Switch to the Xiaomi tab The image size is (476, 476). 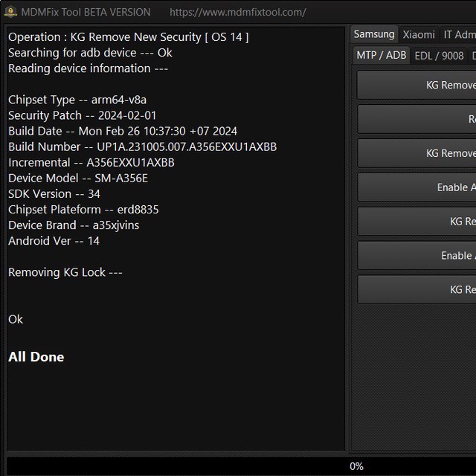click(419, 35)
